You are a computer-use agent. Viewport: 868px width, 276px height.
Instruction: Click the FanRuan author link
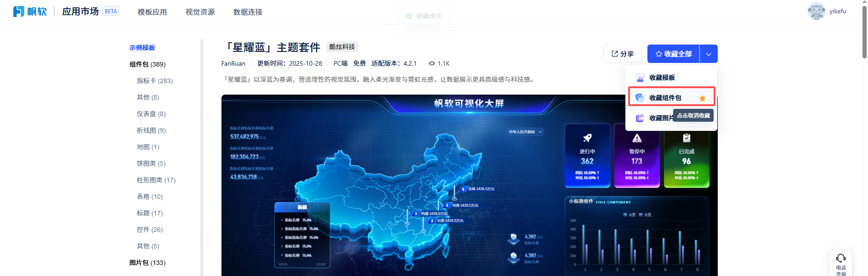tap(233, 63)
